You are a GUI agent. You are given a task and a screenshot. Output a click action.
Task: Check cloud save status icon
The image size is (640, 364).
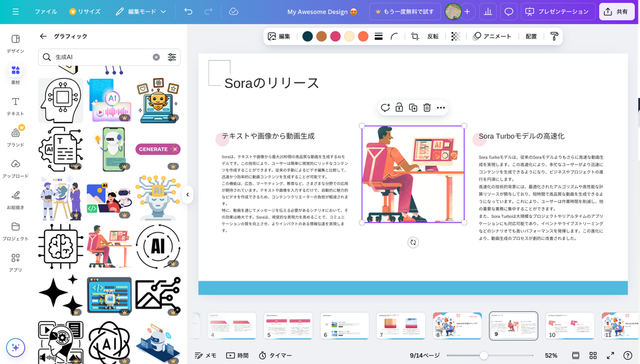click(233, 11)
